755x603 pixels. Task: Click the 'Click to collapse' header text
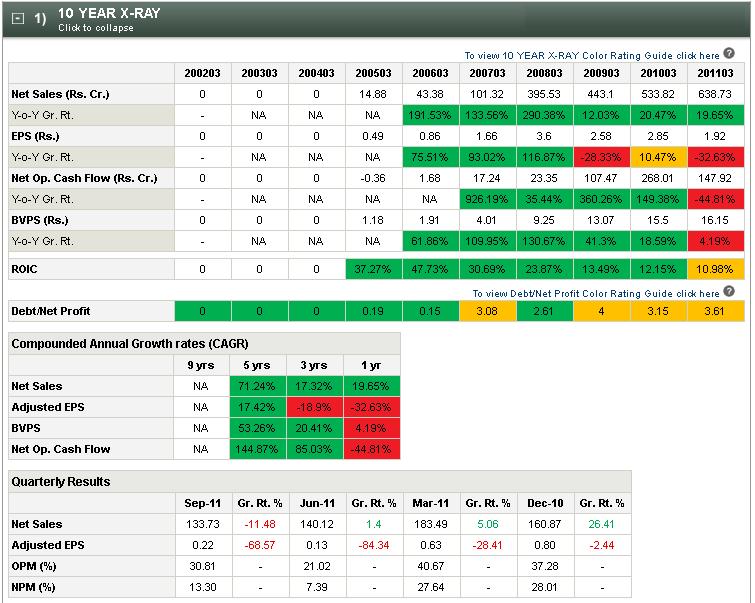click(x=95, y=28)
